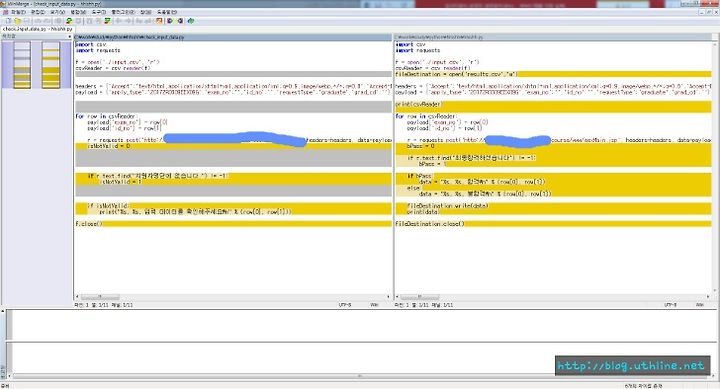Image resolution: width=720 pixels, height=389 pixels.
Task: Open the 파일(F) menu
Action: [18, 12]
